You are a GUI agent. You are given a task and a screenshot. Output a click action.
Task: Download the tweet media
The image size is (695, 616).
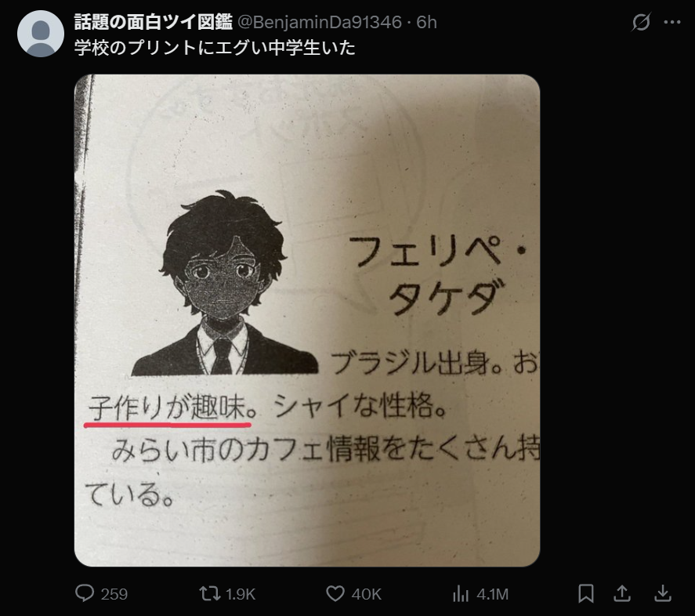tap(663, 593)
